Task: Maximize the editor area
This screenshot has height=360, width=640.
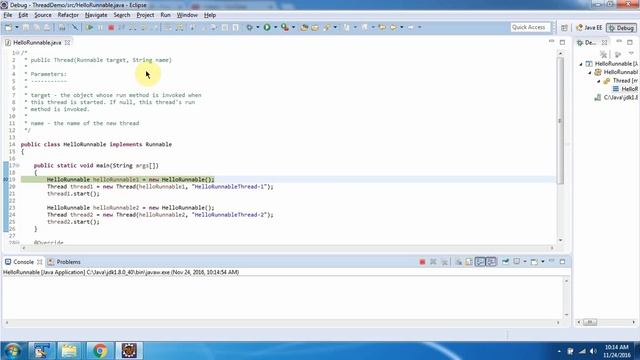Action: point(562,42)
